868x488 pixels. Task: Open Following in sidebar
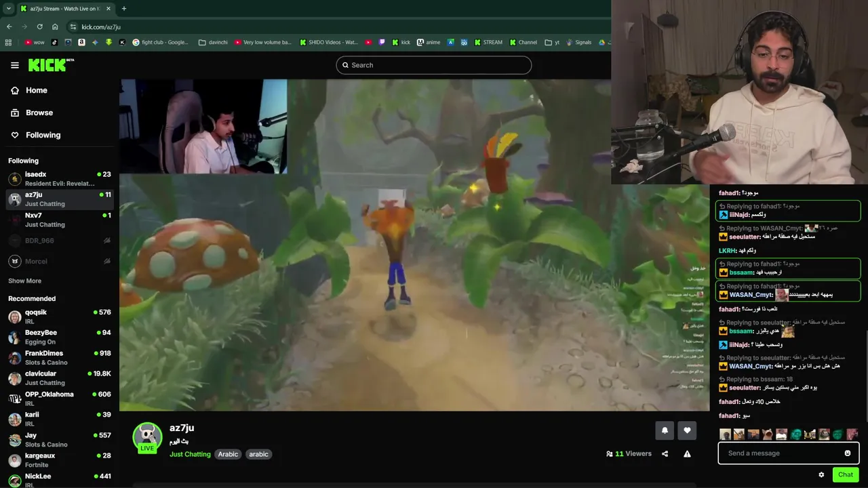[43, 135]
